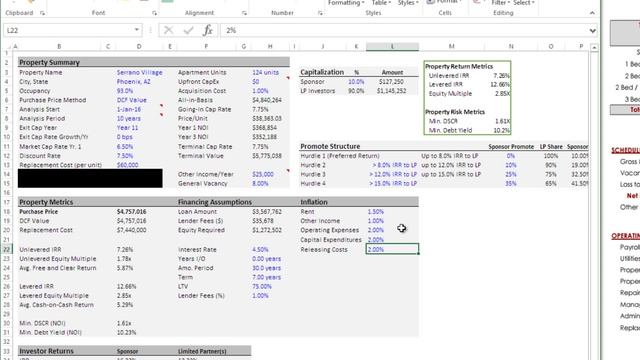Select Purchase Price Method DCF Value
Image resolution: width=640 pixels, height=360 pixels.
click(131, 100)
